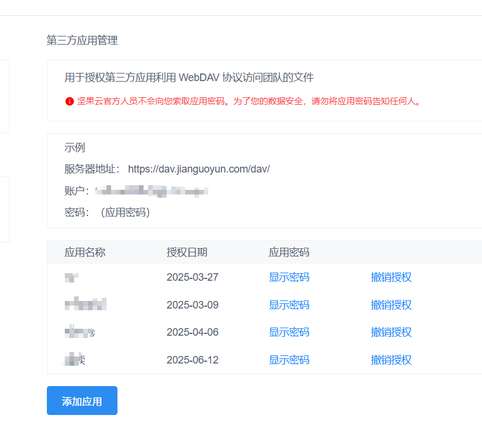Click 撤销授权 in the 2025-04-06 row

tap(391, 332)
